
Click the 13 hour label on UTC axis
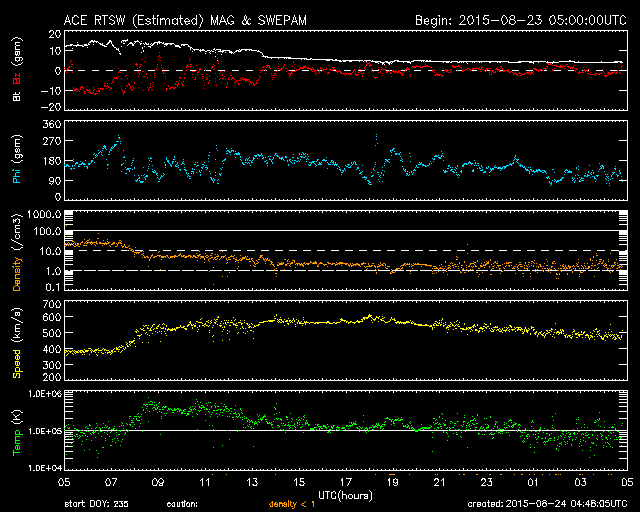point(252,482)
